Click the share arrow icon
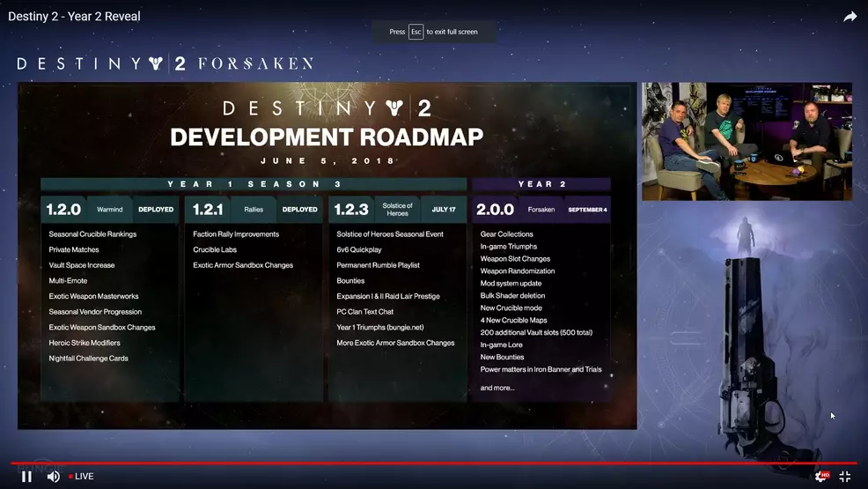 [x=850, y=17]
